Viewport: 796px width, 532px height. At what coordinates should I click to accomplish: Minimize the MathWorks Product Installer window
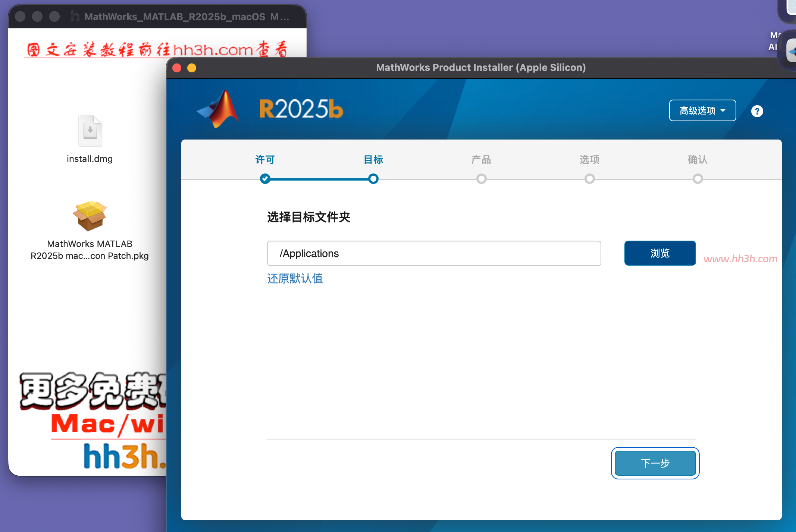point(192,68)
